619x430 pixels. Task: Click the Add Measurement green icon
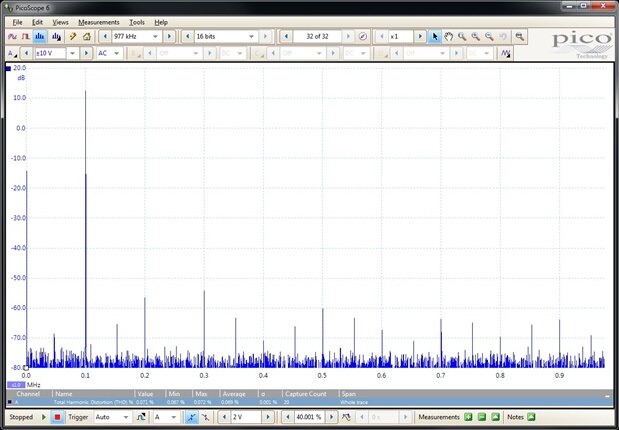(x=468, y=417)
